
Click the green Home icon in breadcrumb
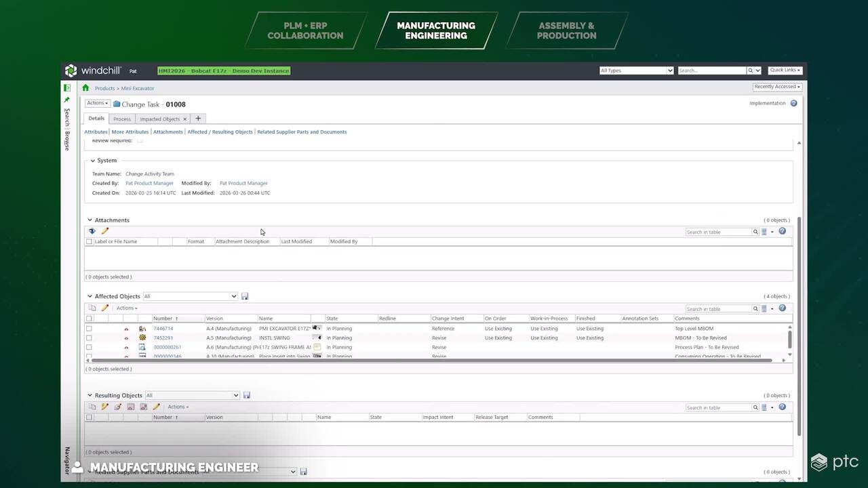point(85,88)
